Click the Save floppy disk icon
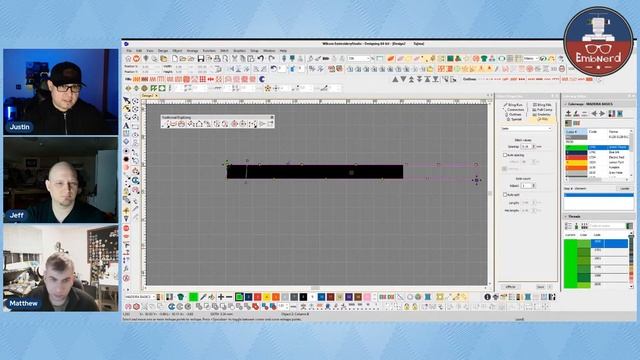 (200, 59)
